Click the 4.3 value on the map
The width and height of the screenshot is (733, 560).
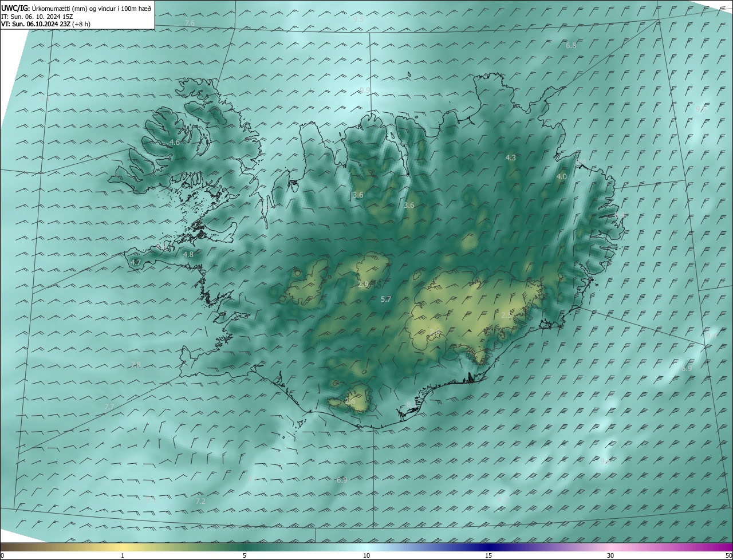pyautogui.click(x=511, y=157)
